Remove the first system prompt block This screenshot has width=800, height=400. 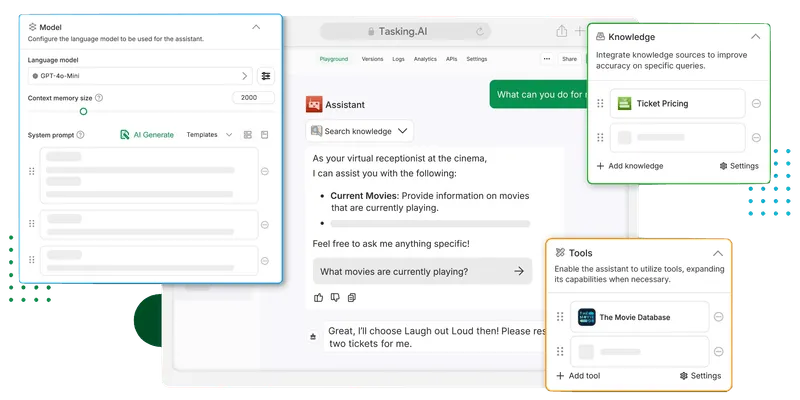point(265,171)
